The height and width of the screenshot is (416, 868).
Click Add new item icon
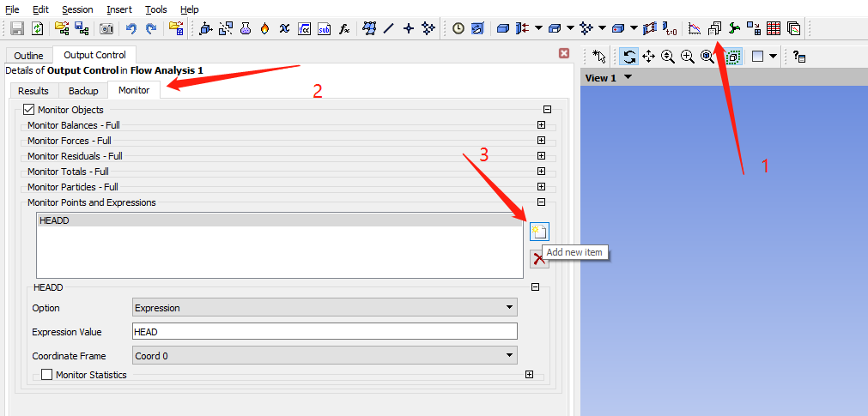[x=538, y=232]
